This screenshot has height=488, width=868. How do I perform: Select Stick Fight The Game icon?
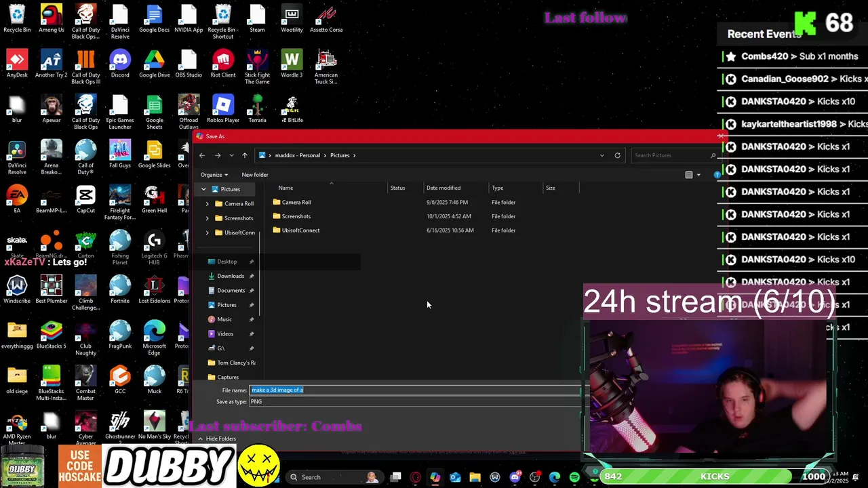257,67
